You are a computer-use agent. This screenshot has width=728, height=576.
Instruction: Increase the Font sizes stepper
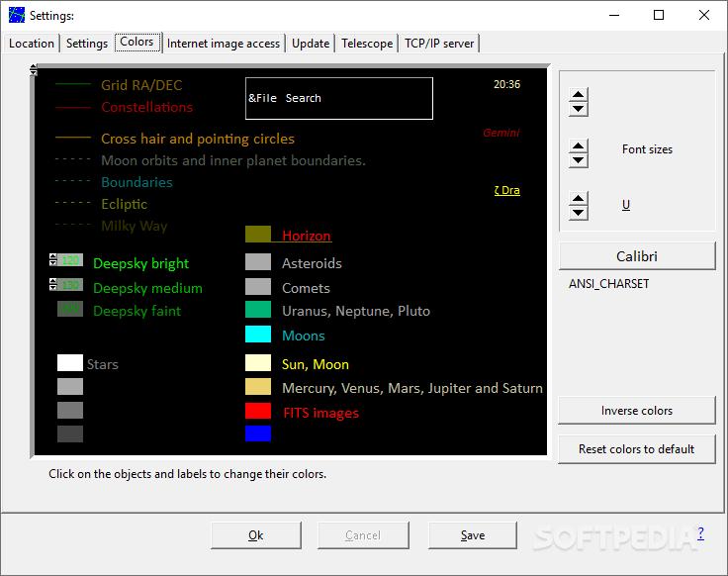pos(578,145)
